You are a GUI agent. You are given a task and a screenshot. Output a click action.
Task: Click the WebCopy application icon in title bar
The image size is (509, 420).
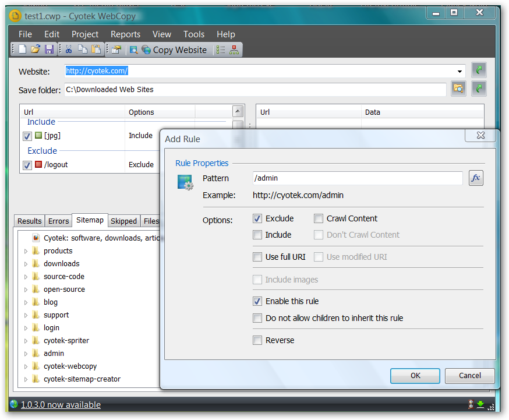pyautogui.click(x=15, y=16)
